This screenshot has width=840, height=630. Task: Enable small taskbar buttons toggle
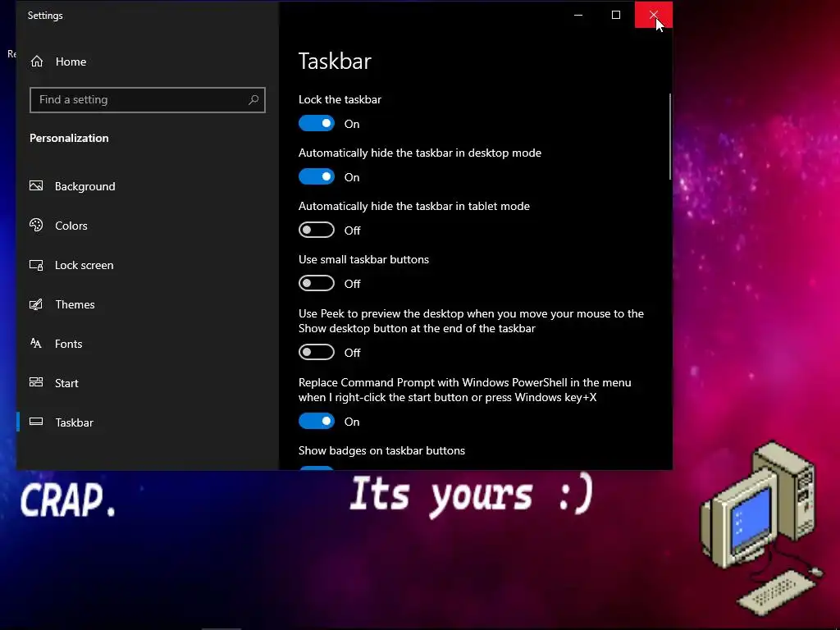click(x=317, y=283)
